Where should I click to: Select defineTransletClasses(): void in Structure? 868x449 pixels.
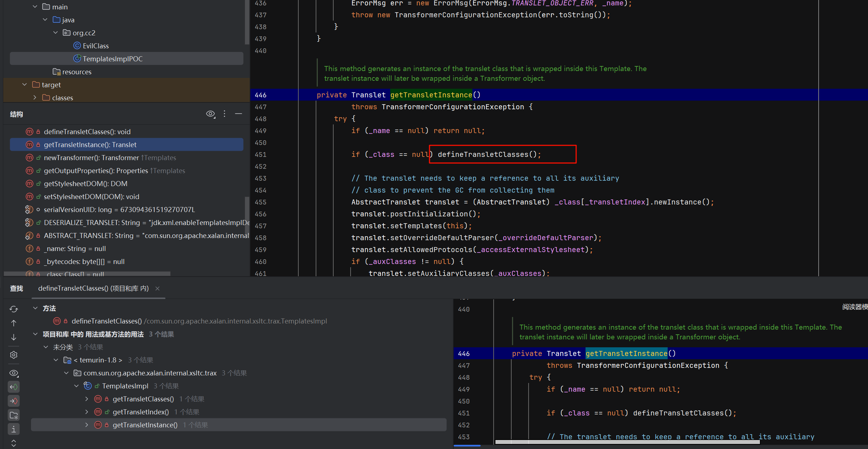pos(87,132)
